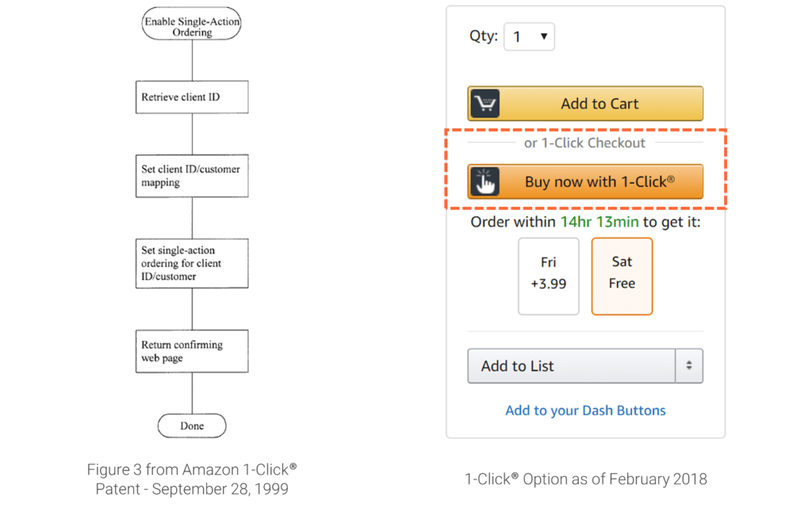
Task: Click Buy now with 1-Click button
Action: click(x=585, y=181)
